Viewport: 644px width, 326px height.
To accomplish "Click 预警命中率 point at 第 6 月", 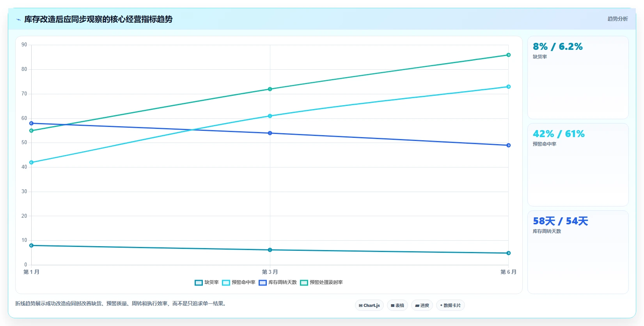I will click(508, 86).
